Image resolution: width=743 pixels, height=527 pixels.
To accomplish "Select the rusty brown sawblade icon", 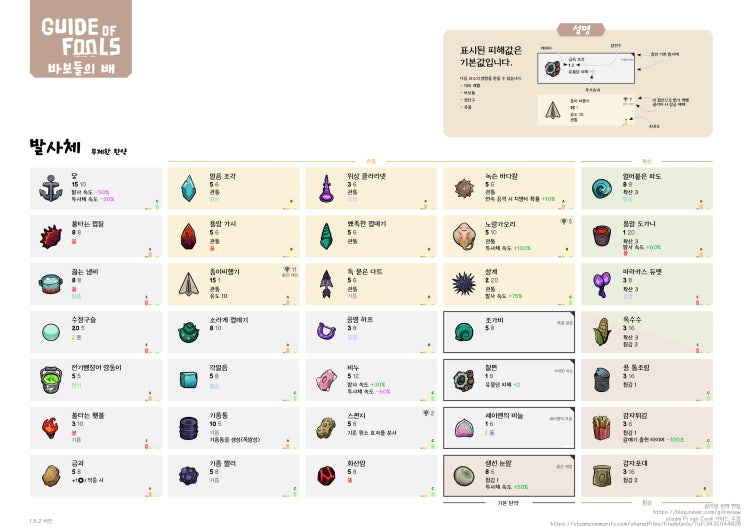I will point(464,189).
